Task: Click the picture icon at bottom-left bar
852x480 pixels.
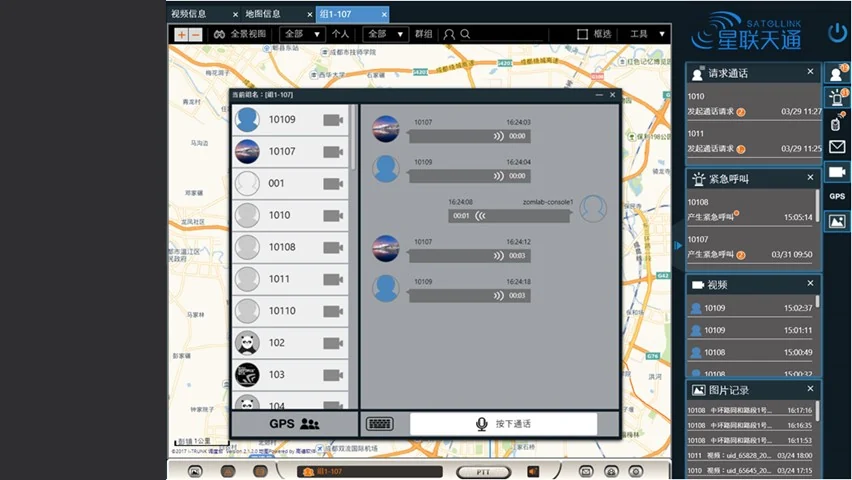Action: 195,471
